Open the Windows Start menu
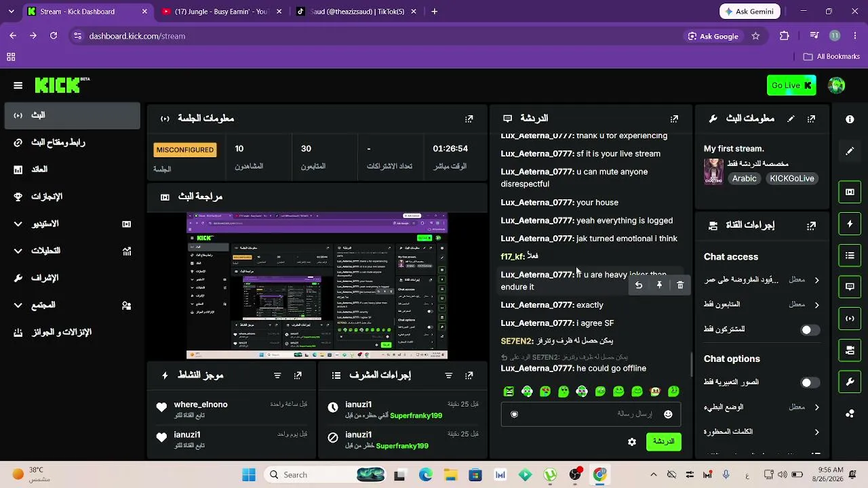This screenshot has width=868, height=488. pyautogui.click(x=249, y=475)
